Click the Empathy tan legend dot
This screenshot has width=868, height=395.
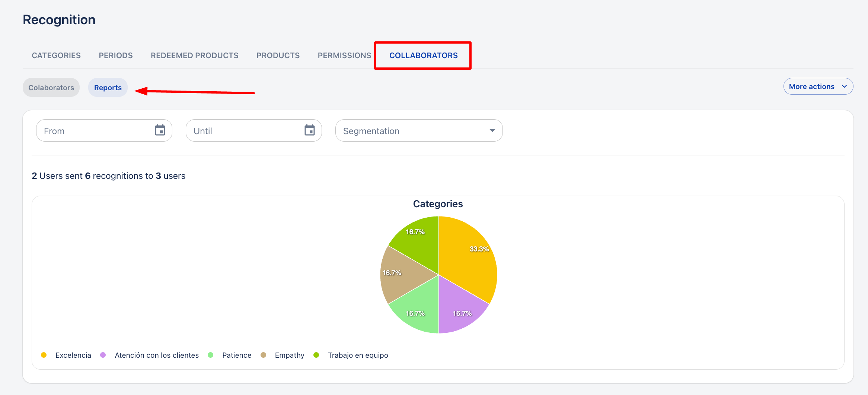tap(264, 355)
